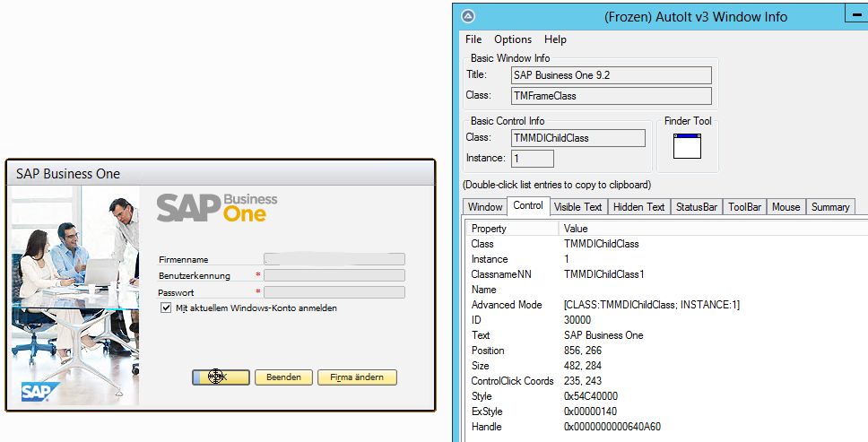Select the Position value '856, 266'

pos(582,351)
